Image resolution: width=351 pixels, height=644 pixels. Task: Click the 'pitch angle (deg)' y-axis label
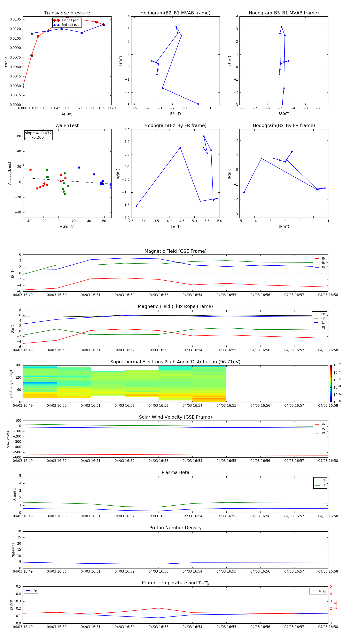11,384
